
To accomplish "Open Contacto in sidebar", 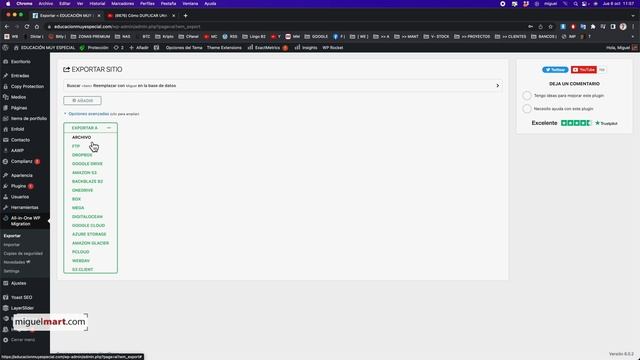I will [20, 140].
